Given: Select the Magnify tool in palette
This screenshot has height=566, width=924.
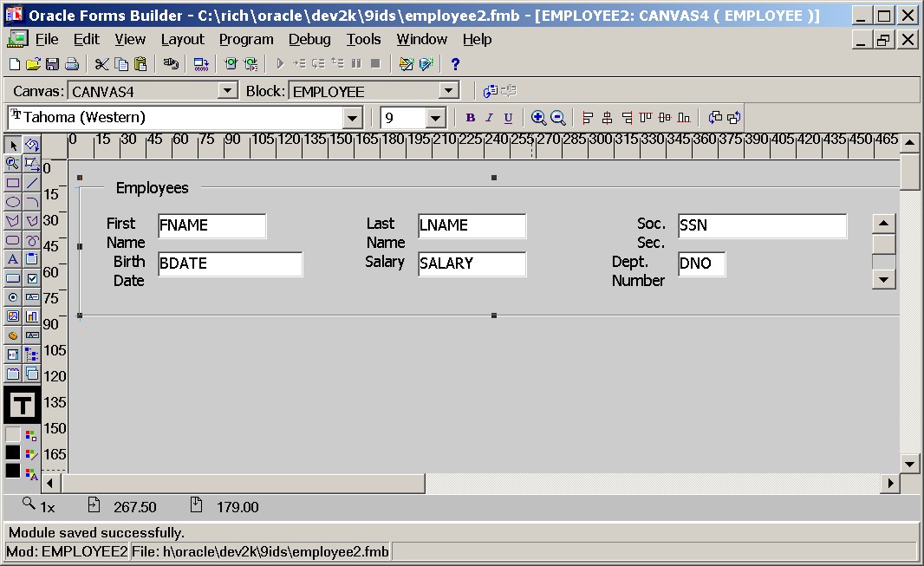Looking at the screenshot, I should [x=12, y=164].
